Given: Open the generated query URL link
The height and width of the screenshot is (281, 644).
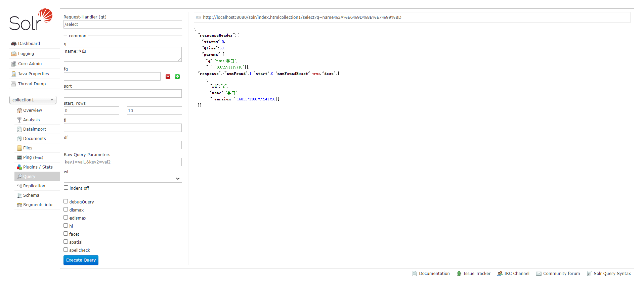Looking at the screenshot, I should 302,17.
